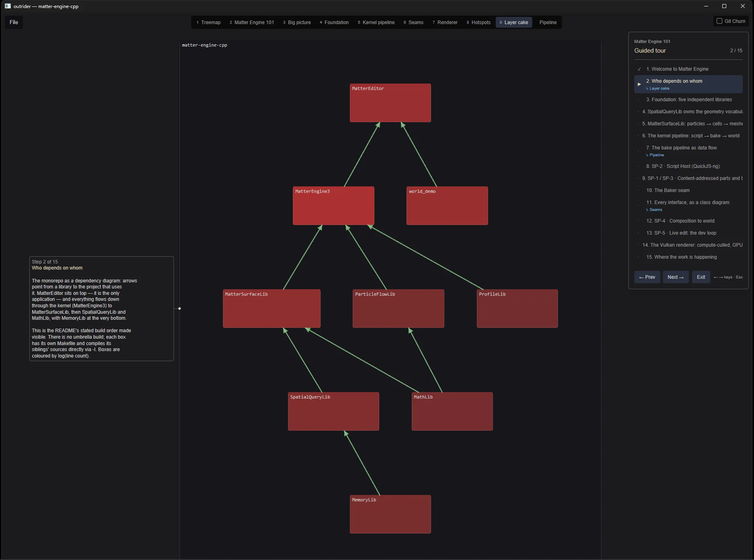The width and height of the screenshot is (754, 560).
Task: Select the MathLib node box
Action: pyautogui.click(x=452, y=411)
